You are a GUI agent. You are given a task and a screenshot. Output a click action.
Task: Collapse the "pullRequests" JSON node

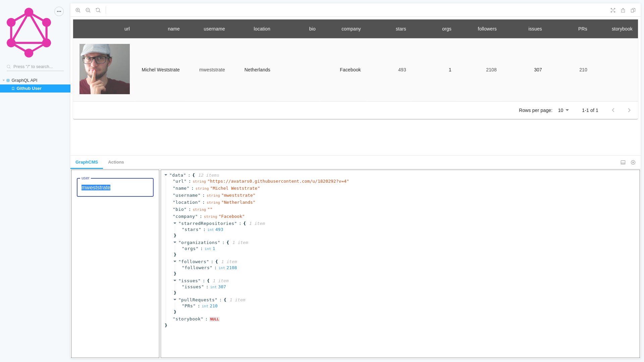tap(175, 300)
